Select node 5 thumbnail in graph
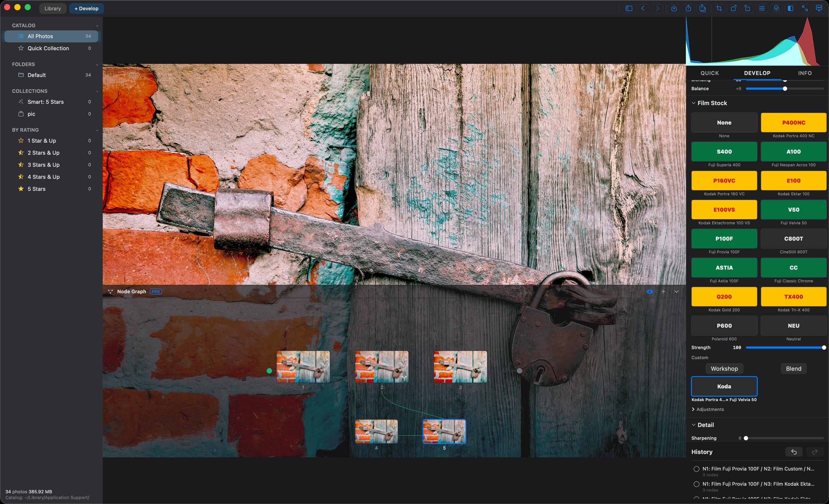 (x=444, y=431)
